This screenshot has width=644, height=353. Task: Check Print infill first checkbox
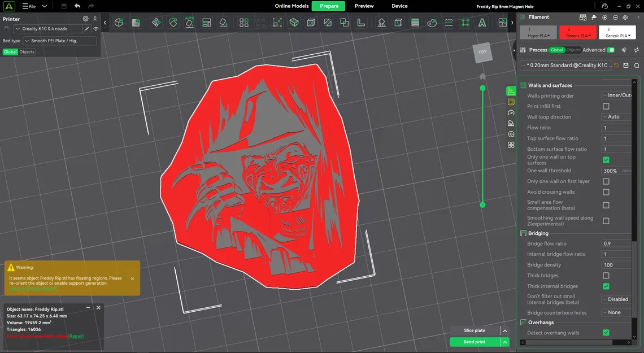point(606,106)
